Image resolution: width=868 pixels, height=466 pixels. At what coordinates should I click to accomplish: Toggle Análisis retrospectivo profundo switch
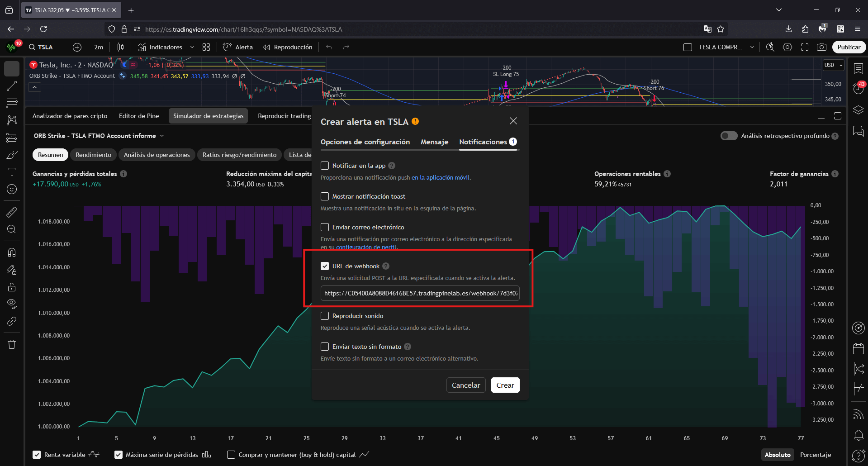point(729,136)
